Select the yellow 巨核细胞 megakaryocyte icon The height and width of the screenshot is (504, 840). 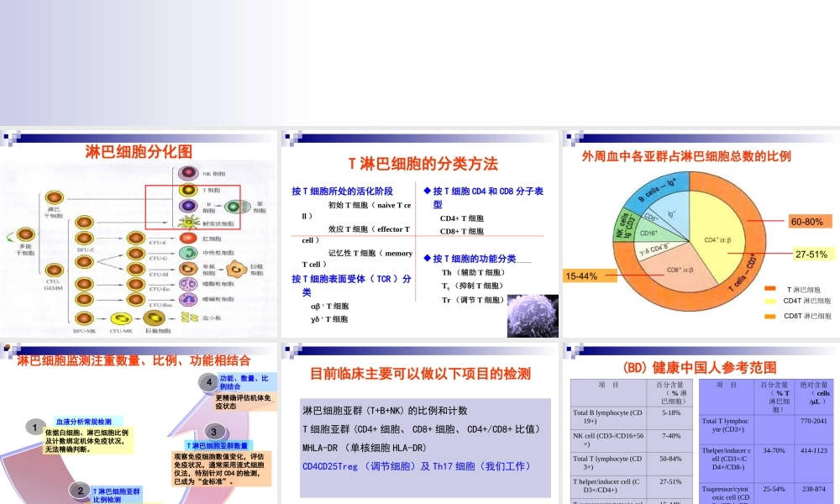[x=154, y=318]
